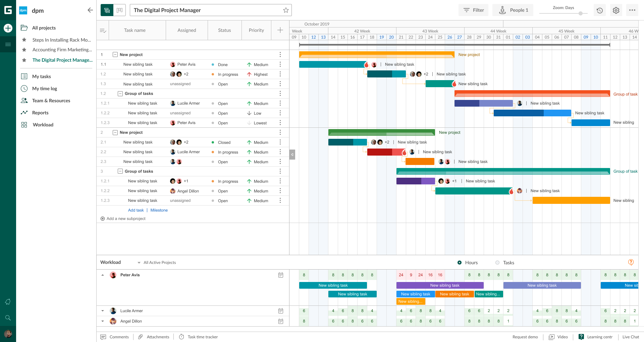Click the Milestone link
The height and width of the screenshot is (342, 644).
click(x=159, y=210)
